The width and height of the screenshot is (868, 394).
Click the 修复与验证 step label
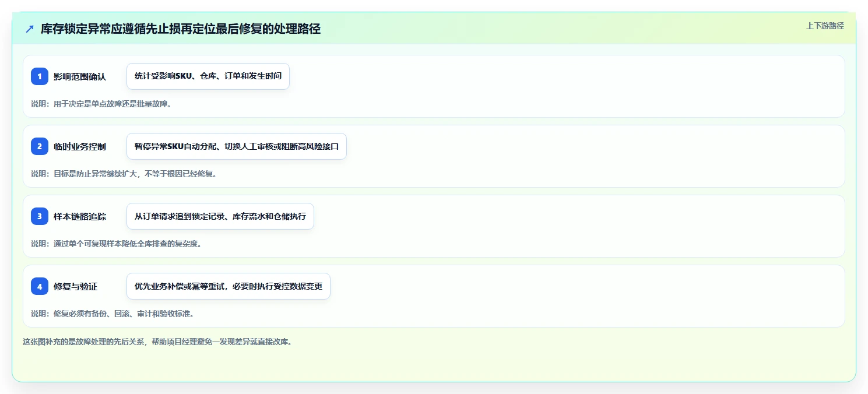click(x=76, y=286)
